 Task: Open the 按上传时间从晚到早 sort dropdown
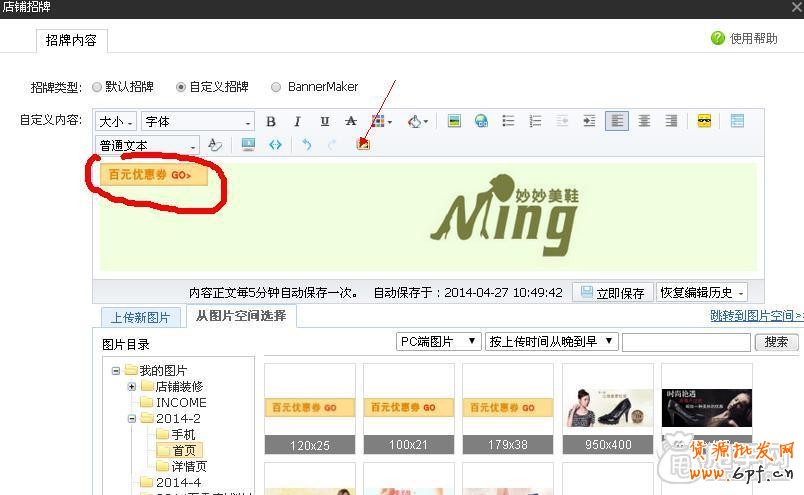552,342
